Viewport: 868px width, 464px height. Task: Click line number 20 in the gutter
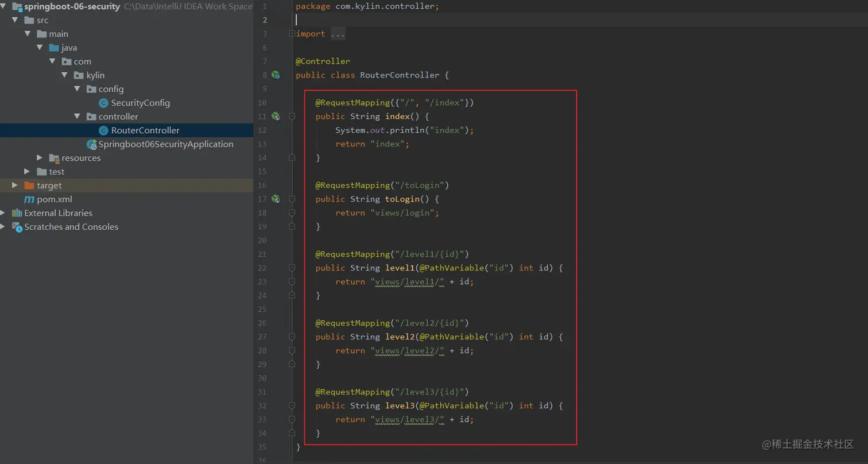click(262, 241)
